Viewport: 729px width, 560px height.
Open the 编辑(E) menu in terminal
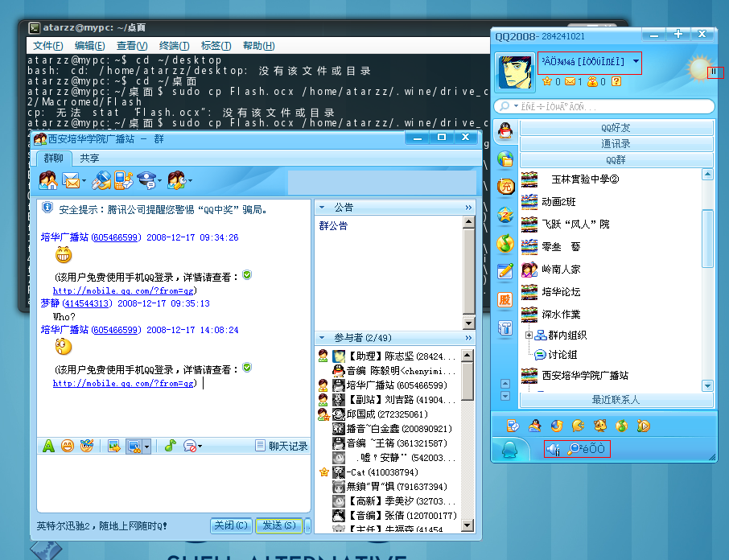(x=90, y=46)
